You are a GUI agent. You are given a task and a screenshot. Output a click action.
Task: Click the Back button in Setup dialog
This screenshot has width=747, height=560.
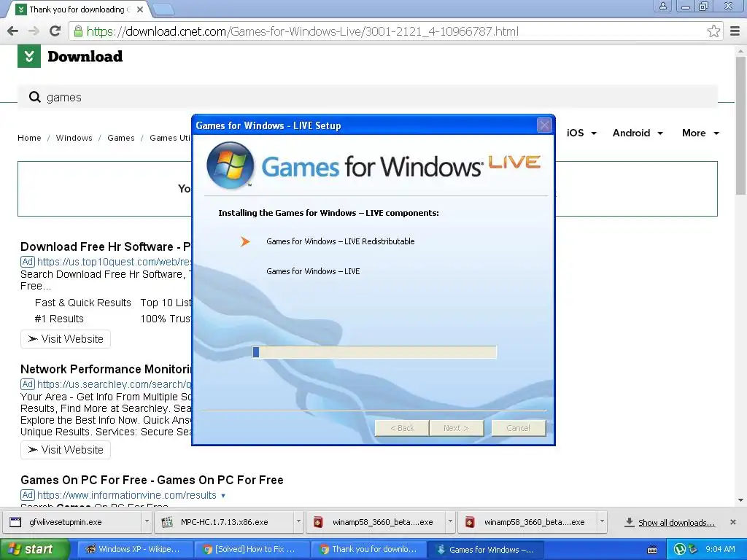(x=402, y=428)
